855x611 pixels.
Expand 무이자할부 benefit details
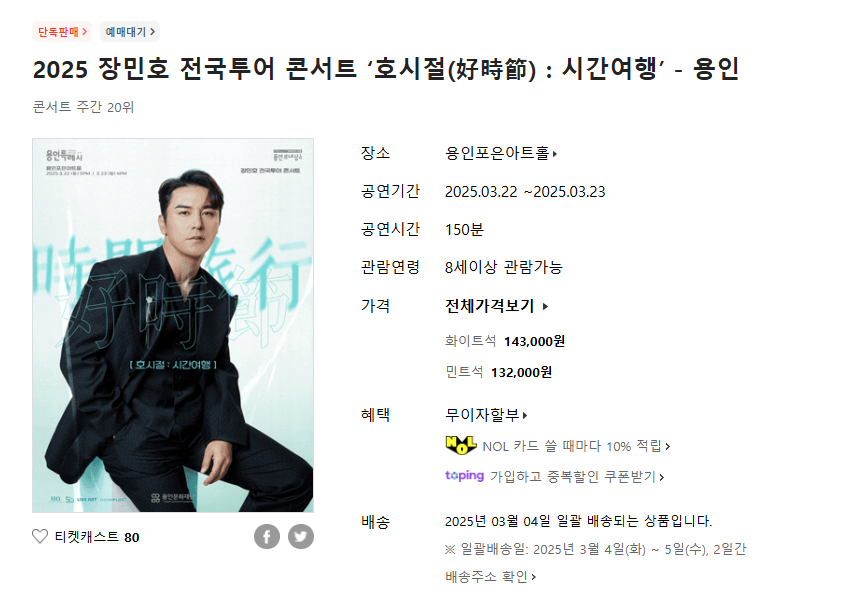point(486,415)
